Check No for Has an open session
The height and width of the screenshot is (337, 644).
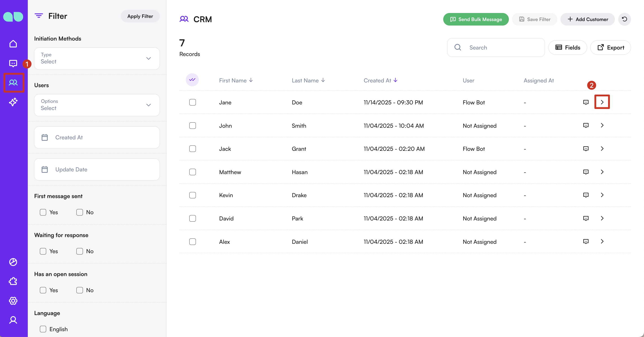80,290
